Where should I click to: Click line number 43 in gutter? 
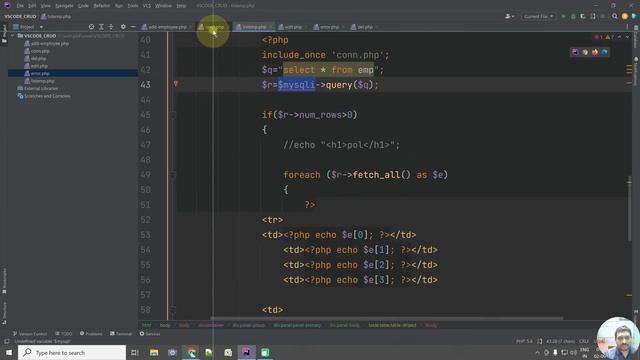[x=145, y=85]
